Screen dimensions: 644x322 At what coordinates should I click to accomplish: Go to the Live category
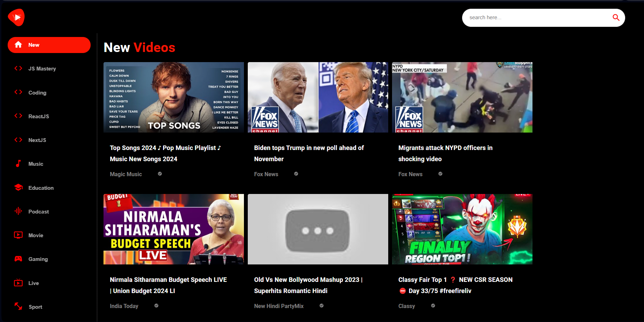pyautogui.click(x=49, y=283)
